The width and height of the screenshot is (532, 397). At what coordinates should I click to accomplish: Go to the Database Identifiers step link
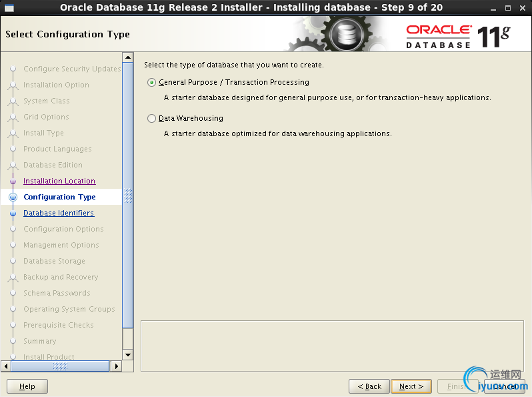click(59, 213)
